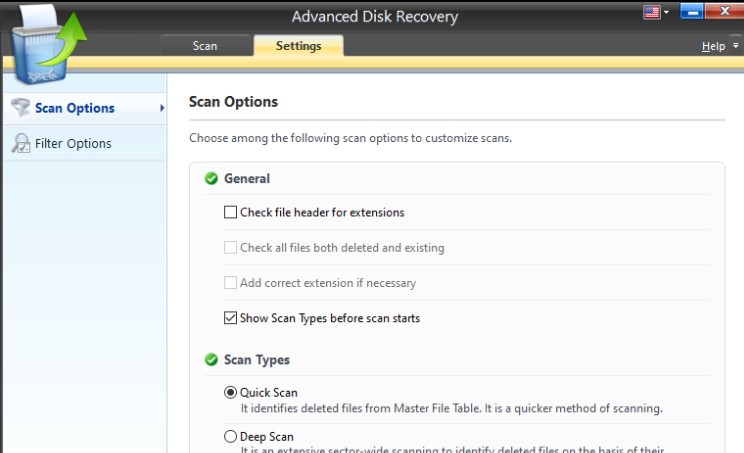
Task: Click the green check icon beside Scan Types
Action: click(x=211, y=360)
